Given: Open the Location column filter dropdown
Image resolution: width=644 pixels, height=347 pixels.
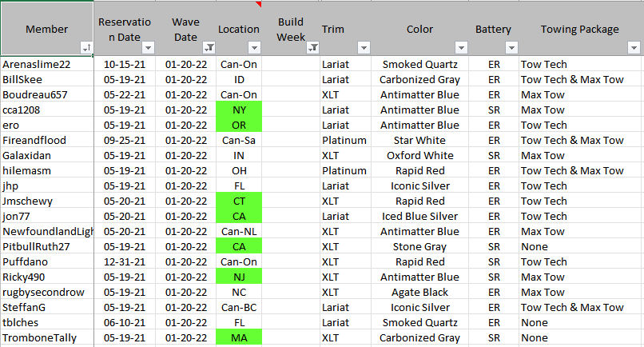Looking at the screenshot, I should pos(256,48).
